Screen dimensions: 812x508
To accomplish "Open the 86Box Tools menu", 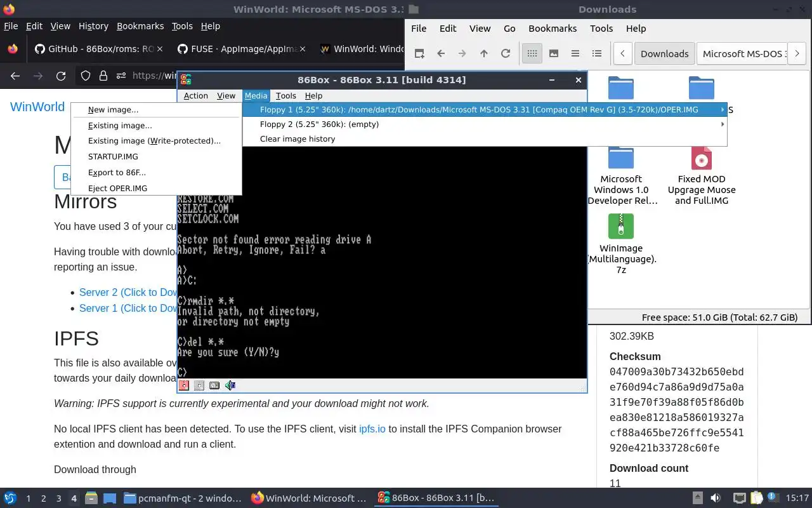I will tap(285, 95).
